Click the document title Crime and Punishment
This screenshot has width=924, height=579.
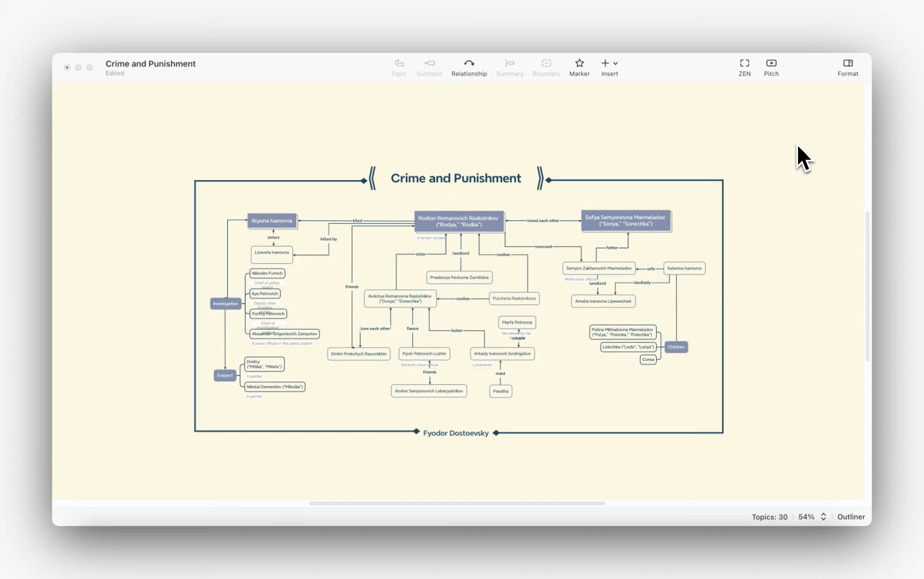(151, 64)
